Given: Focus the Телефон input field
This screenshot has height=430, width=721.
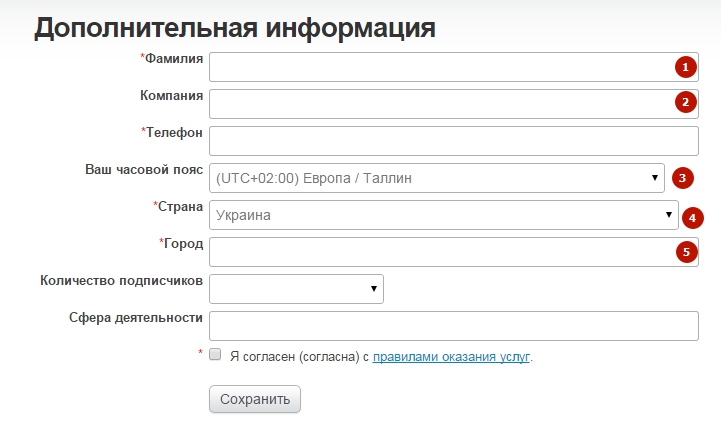Looking at the screenshot, I should [454, 141].
